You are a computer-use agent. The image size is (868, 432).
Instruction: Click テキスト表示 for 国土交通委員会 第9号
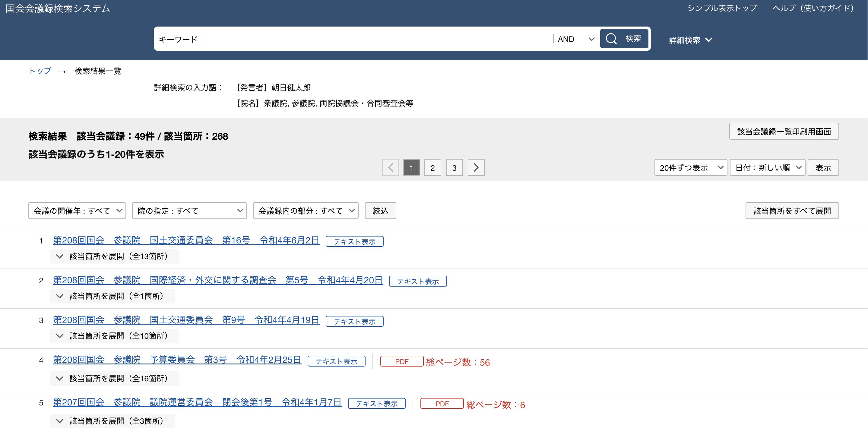coord(354,321)
